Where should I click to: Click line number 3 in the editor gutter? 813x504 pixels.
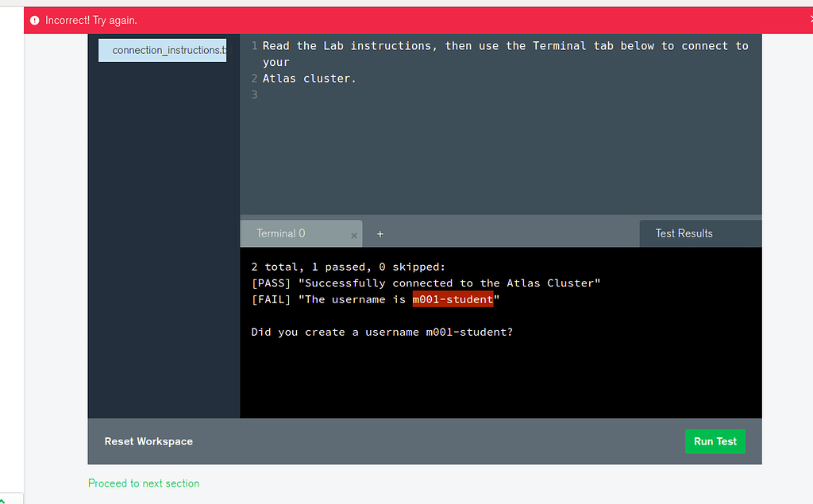click(254, 94)
